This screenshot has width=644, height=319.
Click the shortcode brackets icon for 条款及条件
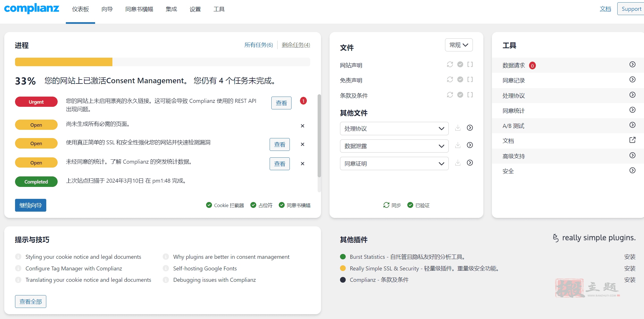[x=470, y=95]
